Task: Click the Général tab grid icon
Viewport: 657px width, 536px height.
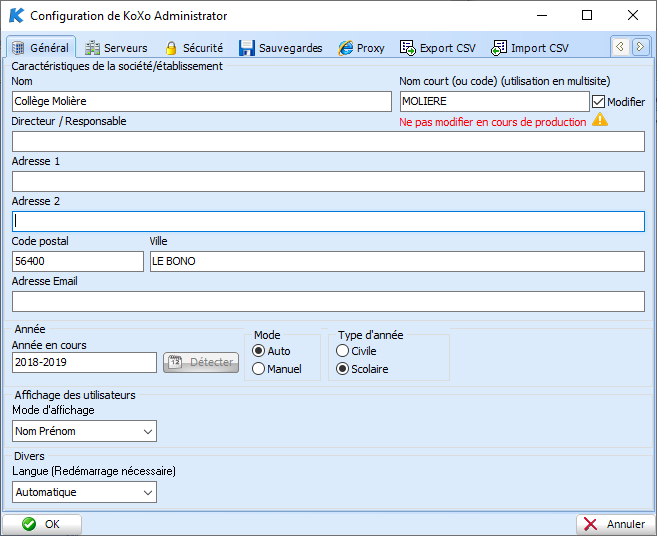Action: pos(18,48)
